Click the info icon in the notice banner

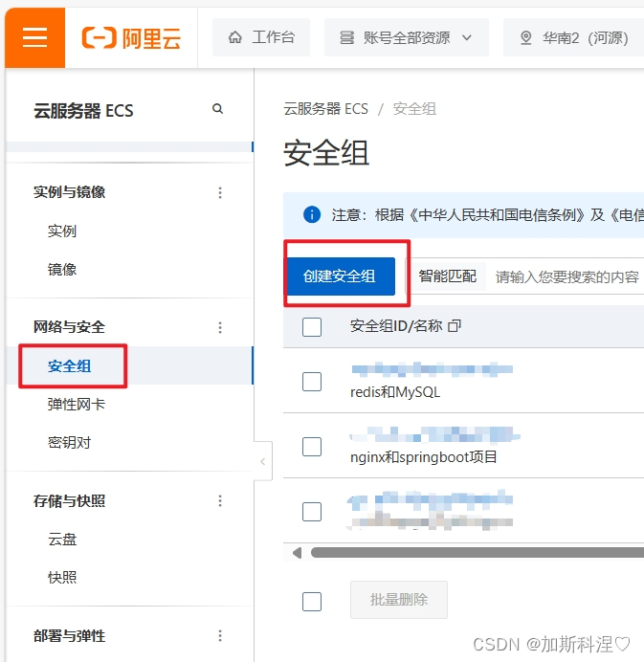click(x=312, y=214)
